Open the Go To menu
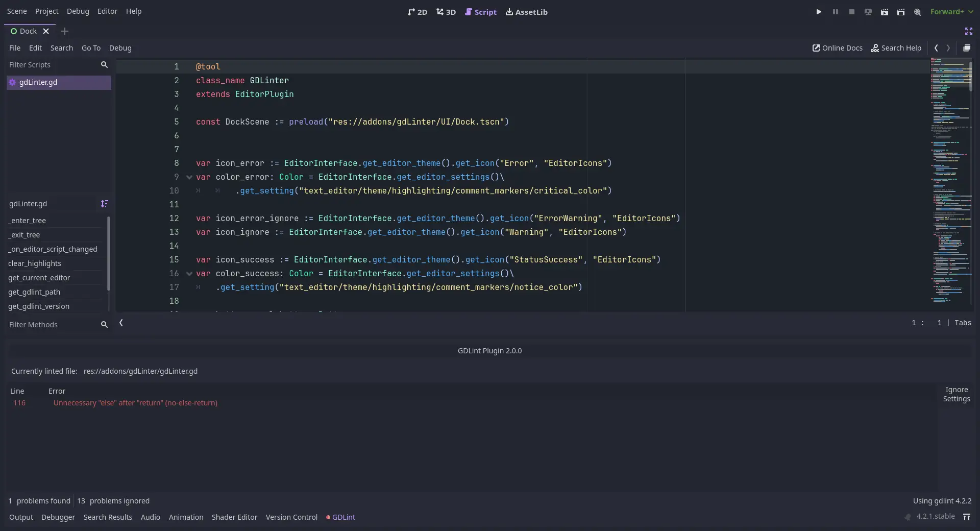 tap(91, 48)
